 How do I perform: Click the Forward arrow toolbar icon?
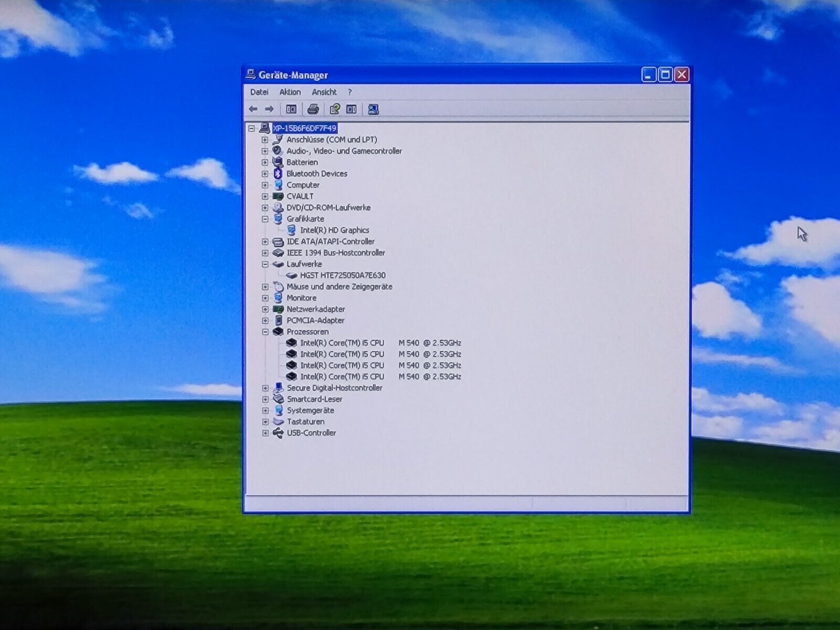pos(269,109)
